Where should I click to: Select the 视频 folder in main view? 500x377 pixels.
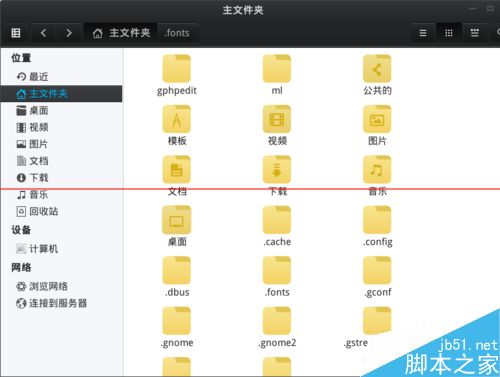277,119
